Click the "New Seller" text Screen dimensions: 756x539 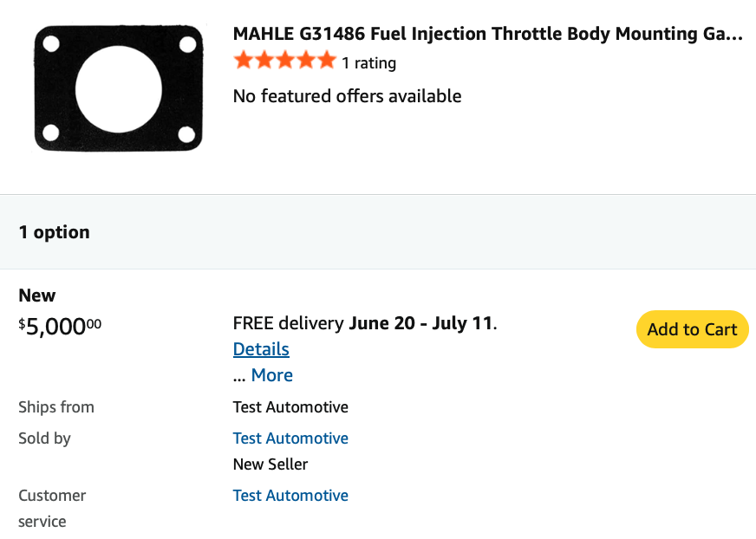[x=270, y=464]
